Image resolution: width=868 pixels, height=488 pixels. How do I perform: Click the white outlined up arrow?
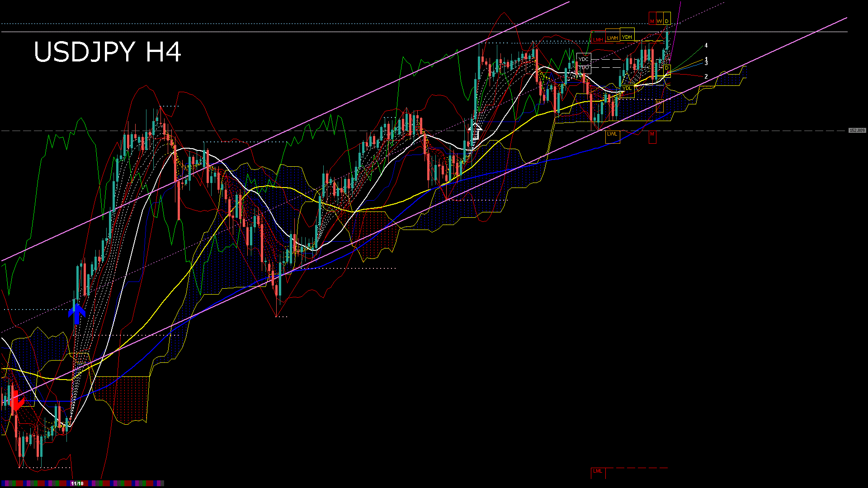click(x=475, y=131)
